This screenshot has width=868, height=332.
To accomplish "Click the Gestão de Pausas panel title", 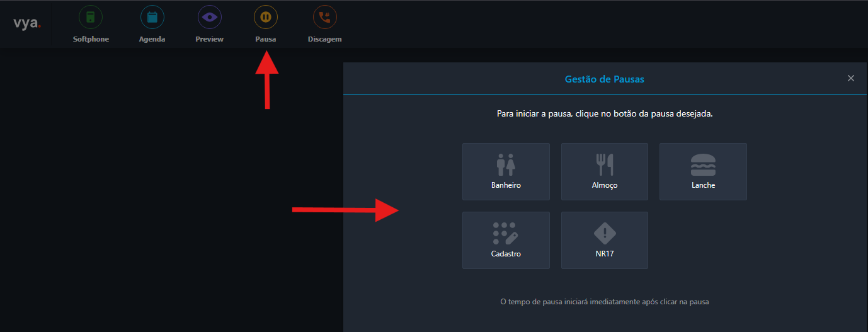I will point(604,79).
